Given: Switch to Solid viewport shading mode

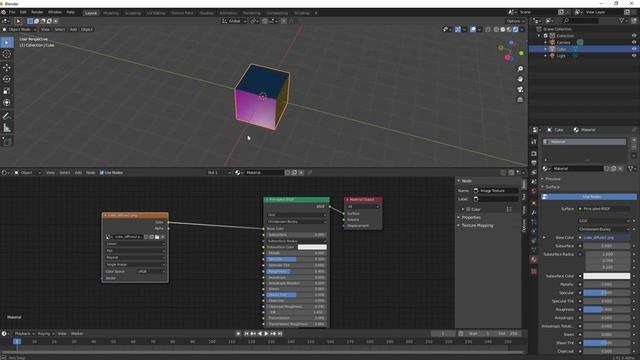Looking at the screenshot, I should [503, 29].
